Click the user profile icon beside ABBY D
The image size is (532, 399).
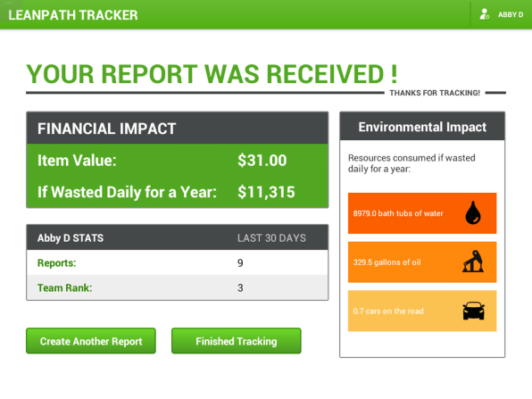tap(485, 14)
